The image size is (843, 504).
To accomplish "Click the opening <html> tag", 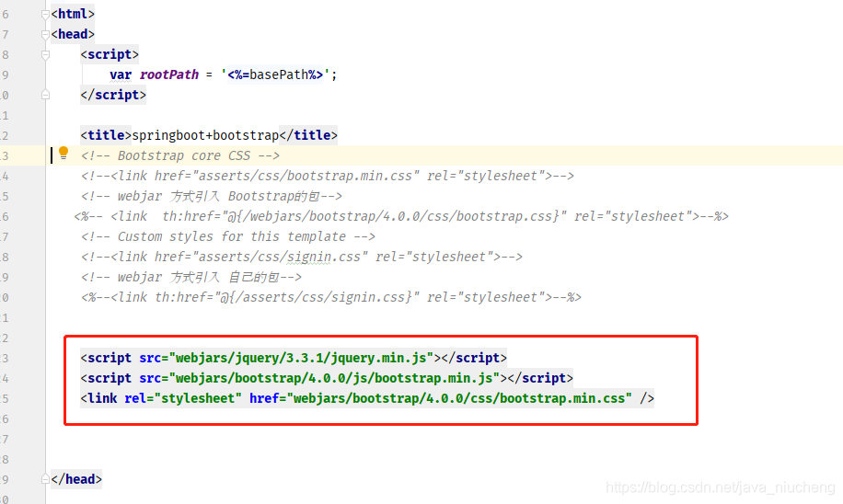I will coord(73,14).
